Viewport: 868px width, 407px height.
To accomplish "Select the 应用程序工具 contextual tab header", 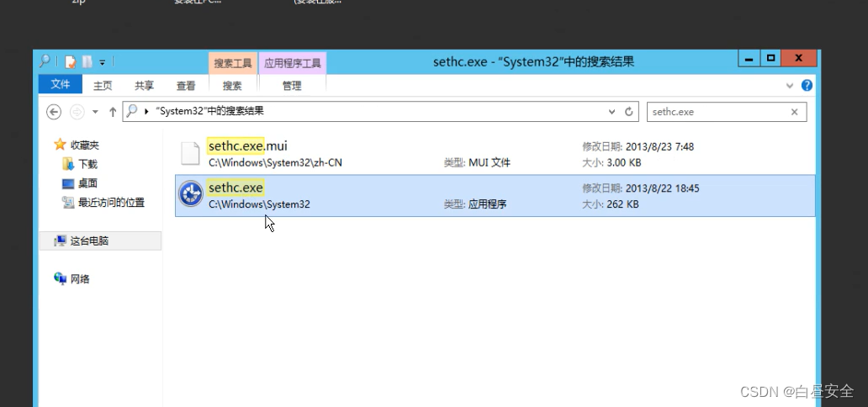I will (x=293, y=63).
